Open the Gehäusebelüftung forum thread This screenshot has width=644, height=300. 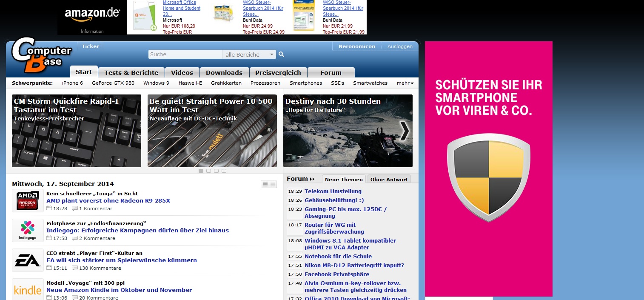pos(334,200)
